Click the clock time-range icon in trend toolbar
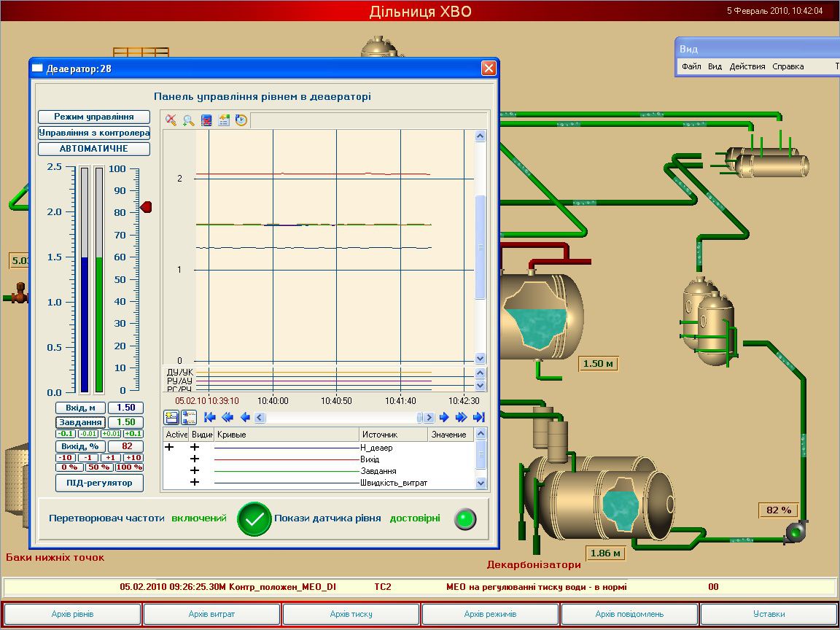The height and width of the screenshot is (630, 840). (x=241, y=121)
